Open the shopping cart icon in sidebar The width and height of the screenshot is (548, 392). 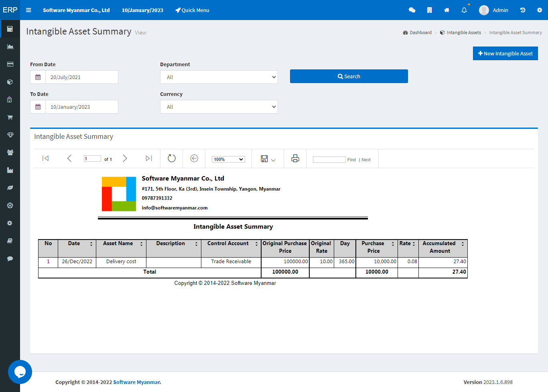10,117
